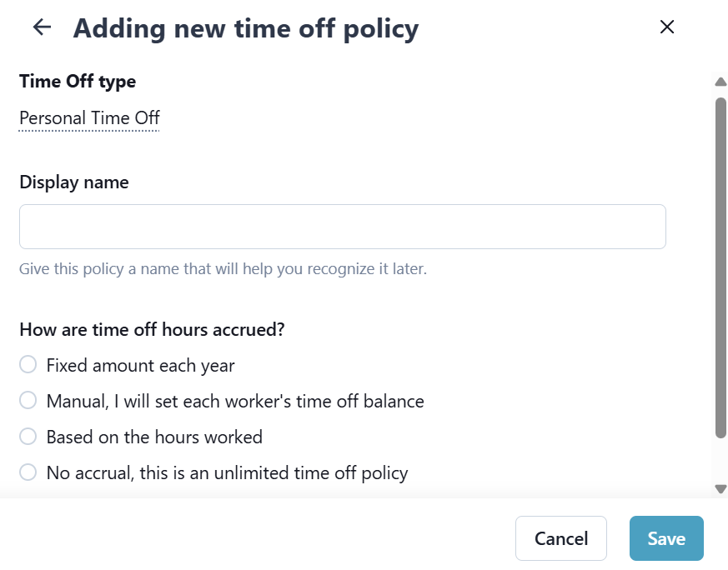
Task: Click the vertical scrollbar thumb
Action: click(720, 267)
